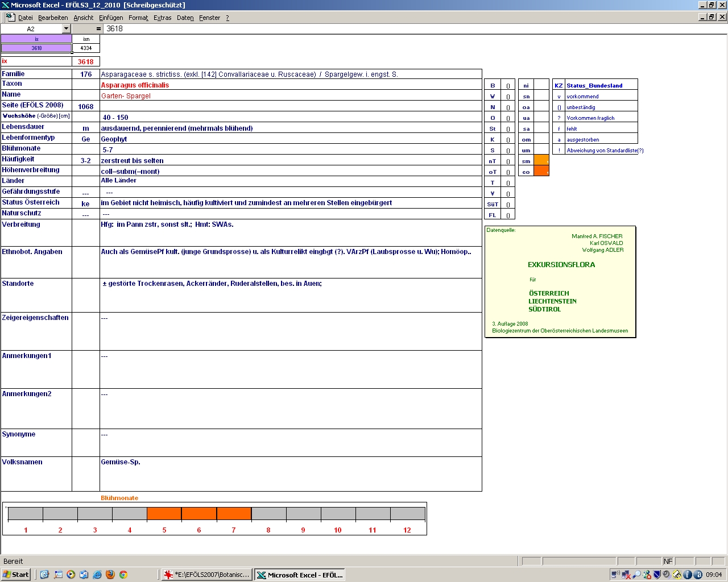Open the Datei menu
The width and height of the screenshot is (728, 582).
pos(26,18)
